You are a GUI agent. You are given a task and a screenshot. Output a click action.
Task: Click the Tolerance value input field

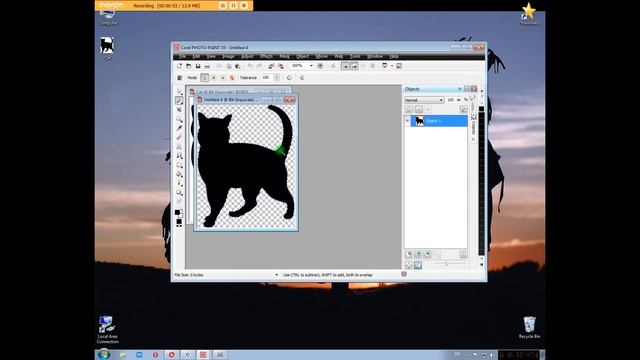click(266, 78)
